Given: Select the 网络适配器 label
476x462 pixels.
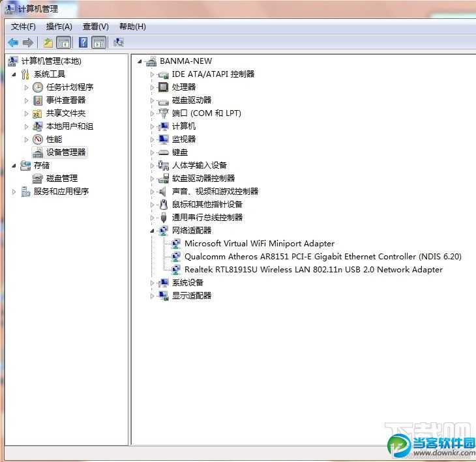Looking at the screenshot, I should [192, 231].
